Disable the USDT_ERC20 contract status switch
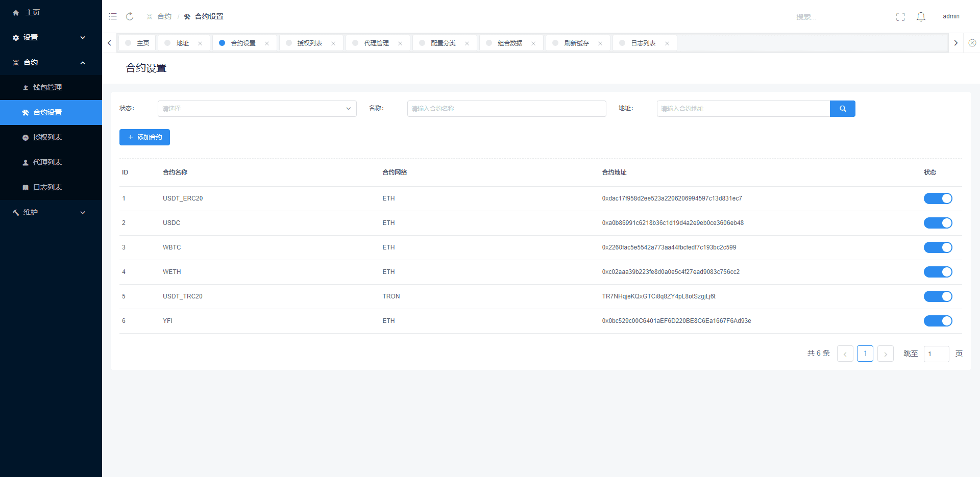 (938, 198)
